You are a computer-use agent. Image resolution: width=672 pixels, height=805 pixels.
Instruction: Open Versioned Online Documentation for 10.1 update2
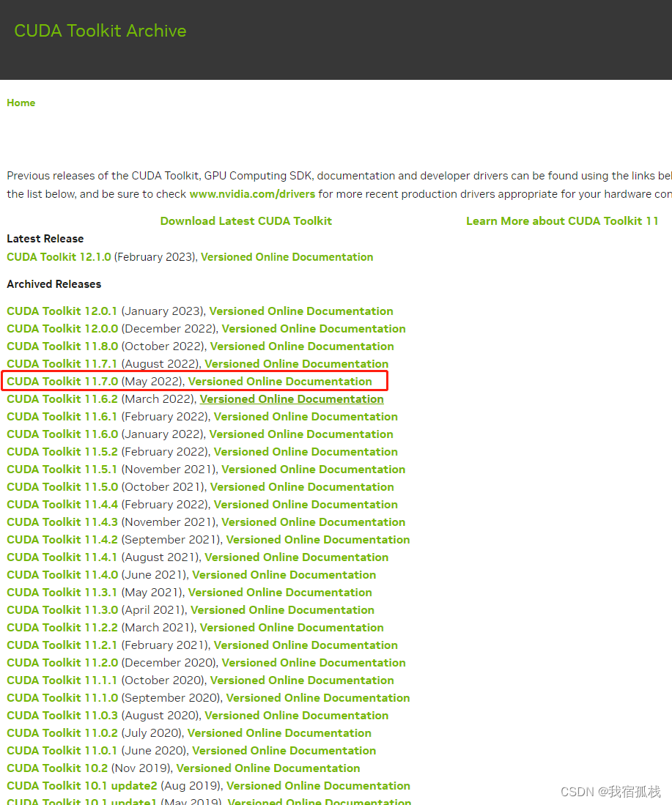click(x=319, y=785)
